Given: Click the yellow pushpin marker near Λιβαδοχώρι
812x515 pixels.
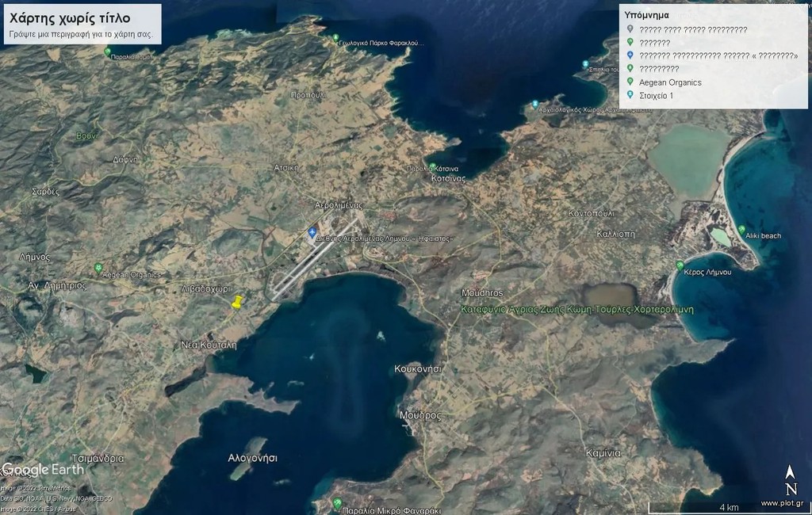Looking at the screenshot, I should pos(237,302).
